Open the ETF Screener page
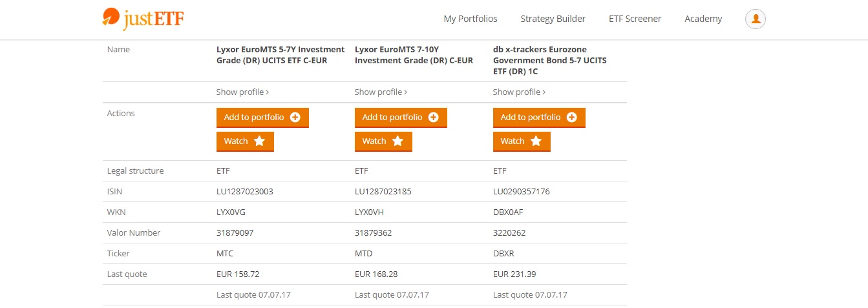868x308 pixels. pyautogui.click(x=635, y=19)
